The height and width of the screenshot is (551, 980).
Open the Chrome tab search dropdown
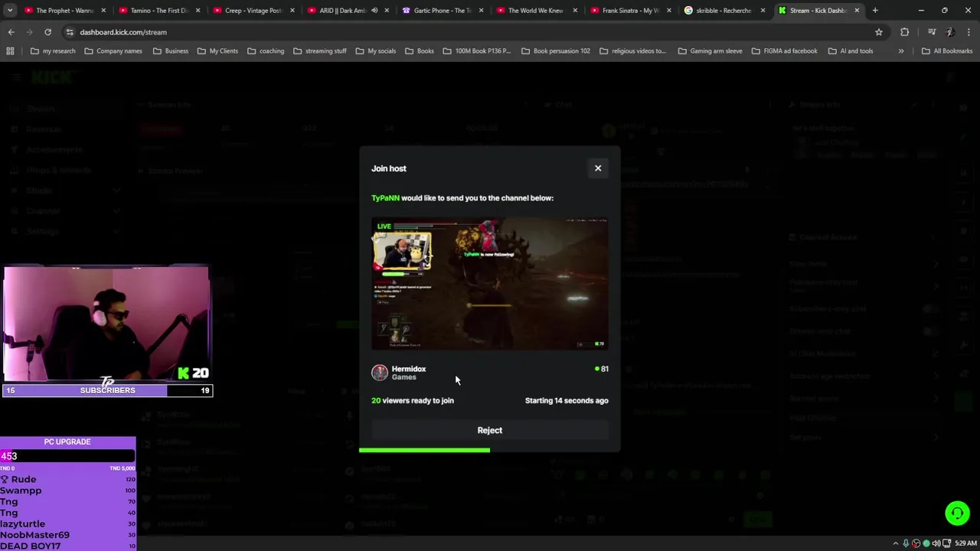tap(9, 11)
